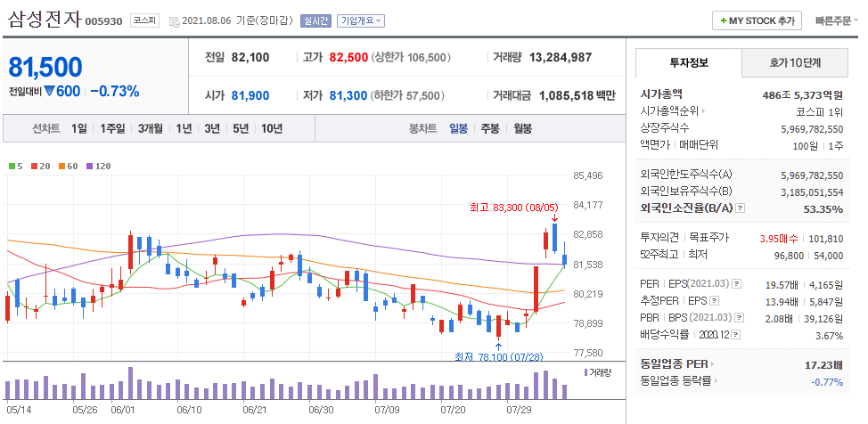Click the red 20-day moving average legend
This screenshot has height=424, width=868.
click(40, 166)
